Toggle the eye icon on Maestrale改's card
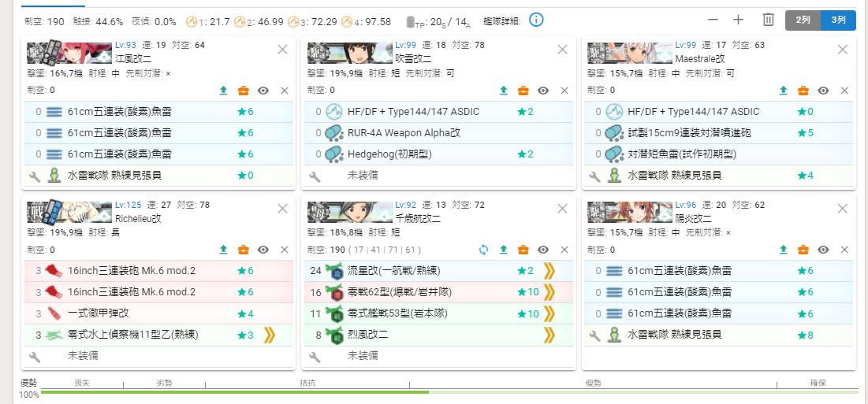 point(824,91)
